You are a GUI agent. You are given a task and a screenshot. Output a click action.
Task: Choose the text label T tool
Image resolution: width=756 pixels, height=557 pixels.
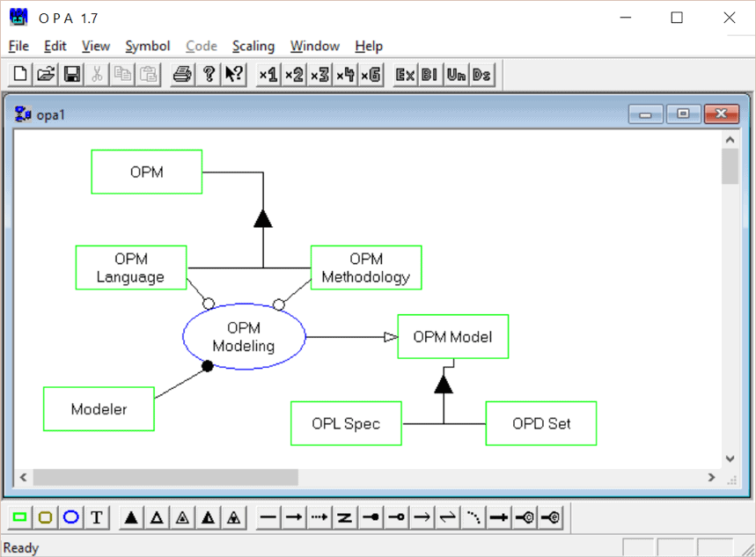tap(97, 517)
